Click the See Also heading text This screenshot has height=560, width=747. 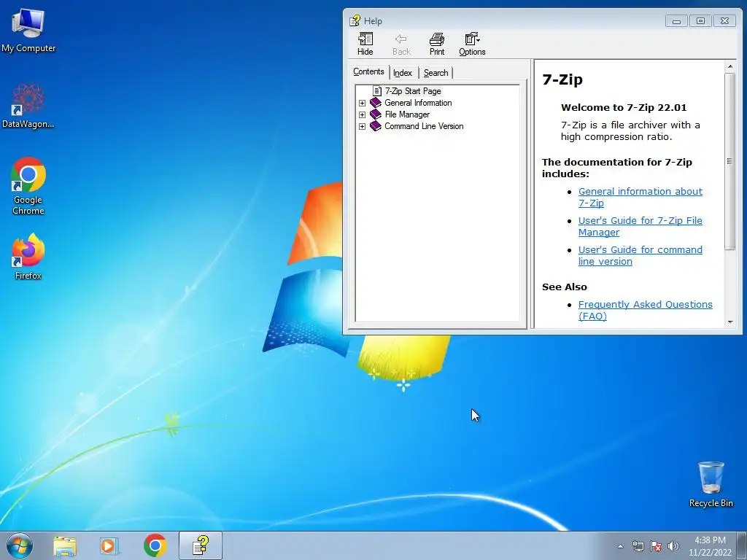pos(565,287)
